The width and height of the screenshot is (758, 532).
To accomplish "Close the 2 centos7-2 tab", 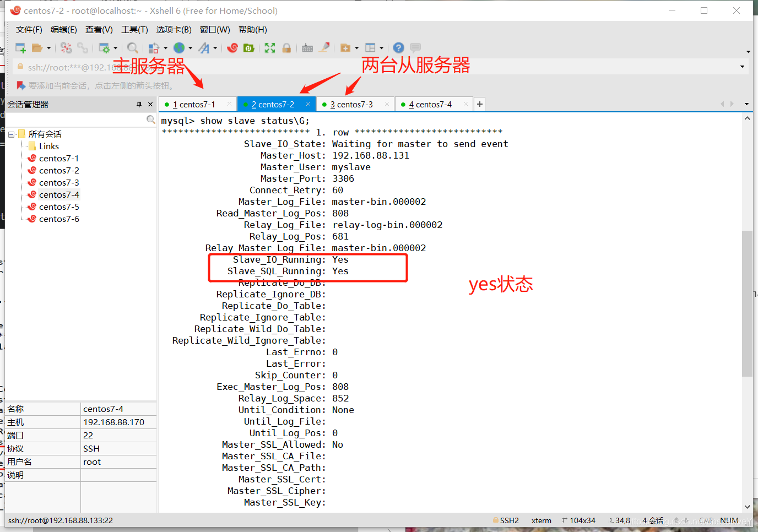I will click(308, 104).
